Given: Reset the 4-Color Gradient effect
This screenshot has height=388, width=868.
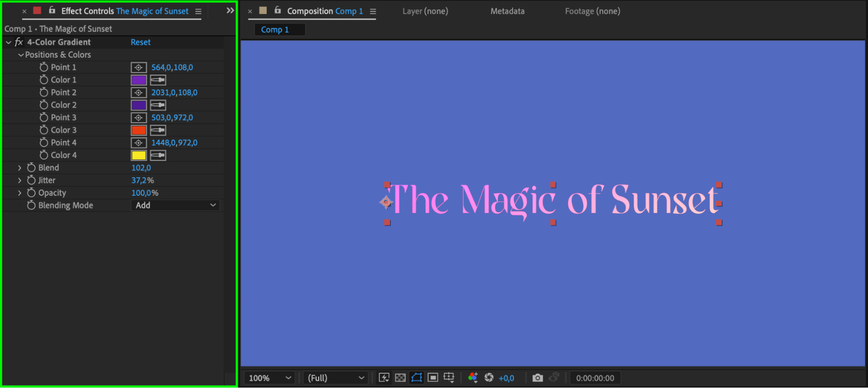Looking at the screenshot, I should (141, 42).
